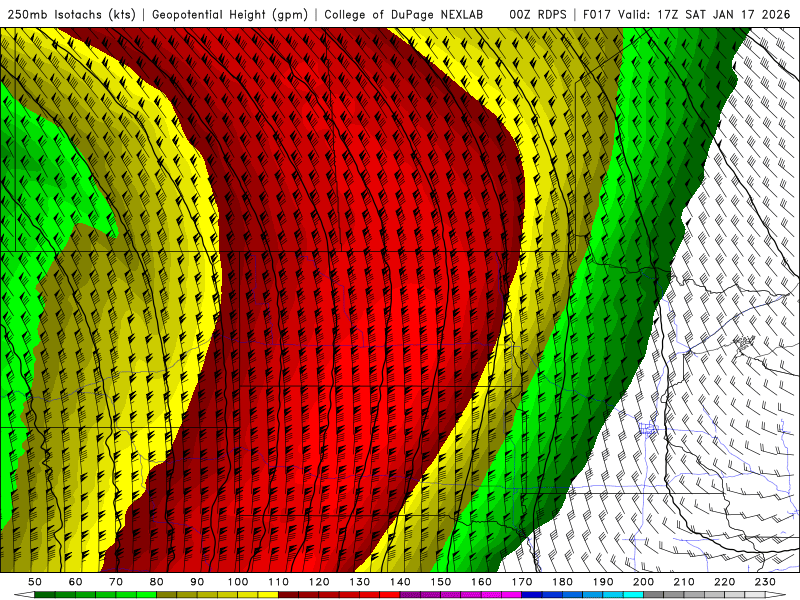Viewport: 800px width, 600px height.
Task: Click the "100" color scale label
Action: (238, 582)
